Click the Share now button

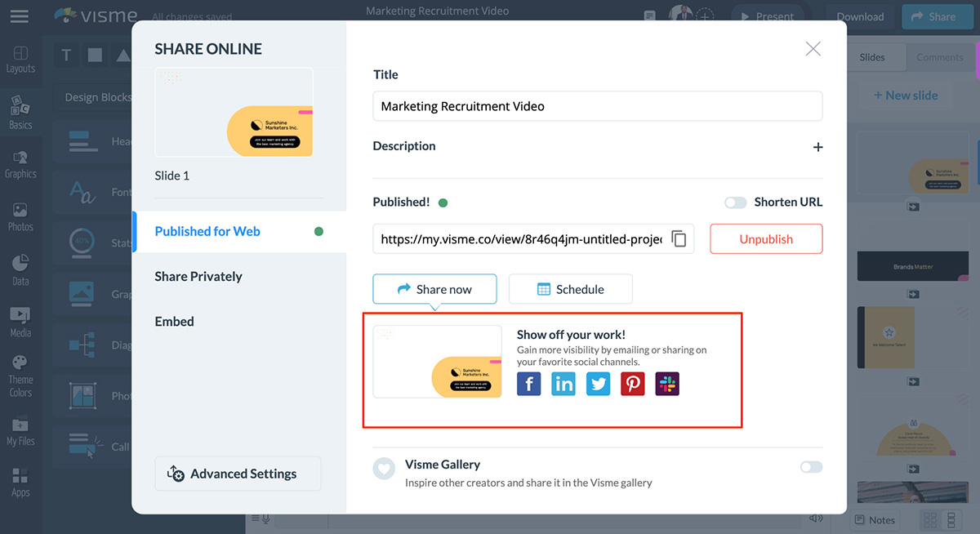point(434,289)
